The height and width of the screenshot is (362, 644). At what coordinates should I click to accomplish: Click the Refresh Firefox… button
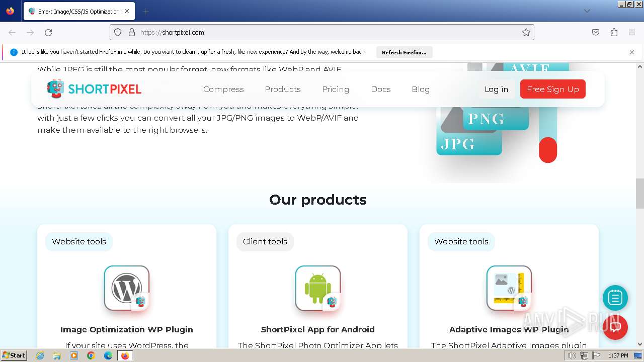[x=404, y=52]
